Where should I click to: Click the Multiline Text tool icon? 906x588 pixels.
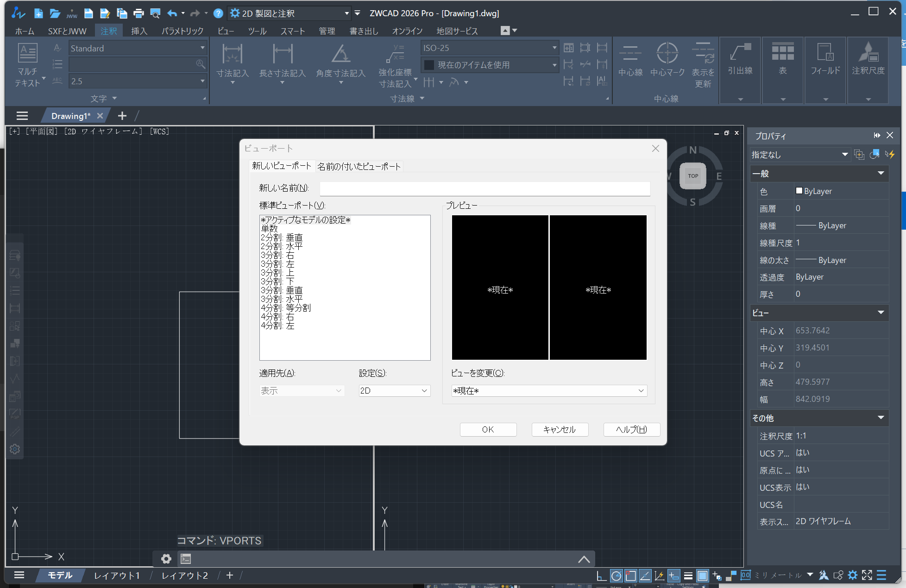pyautogui.click(x=27, y=53)
